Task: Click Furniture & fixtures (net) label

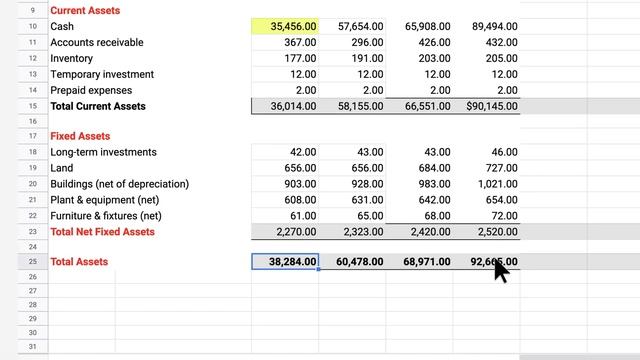Action: (106, 216)
